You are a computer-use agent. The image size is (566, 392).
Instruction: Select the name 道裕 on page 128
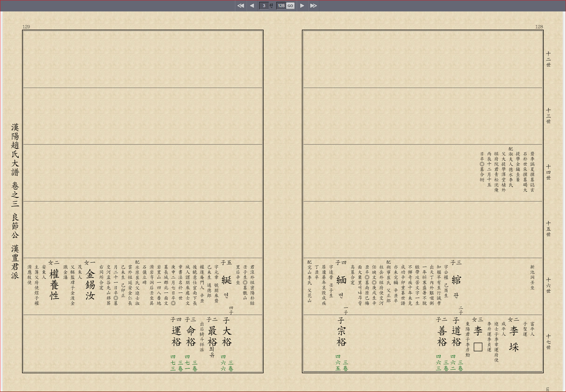pos(457,336)
